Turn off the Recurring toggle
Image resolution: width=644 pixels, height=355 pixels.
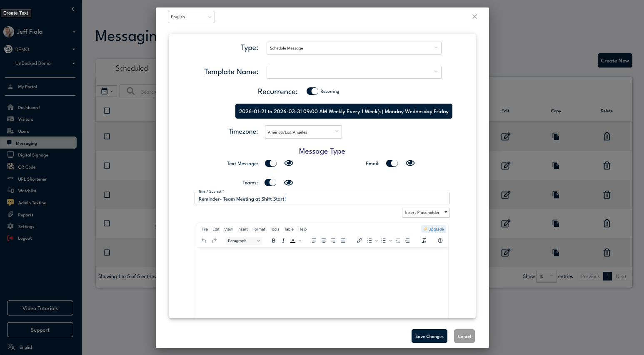point(312,91)
